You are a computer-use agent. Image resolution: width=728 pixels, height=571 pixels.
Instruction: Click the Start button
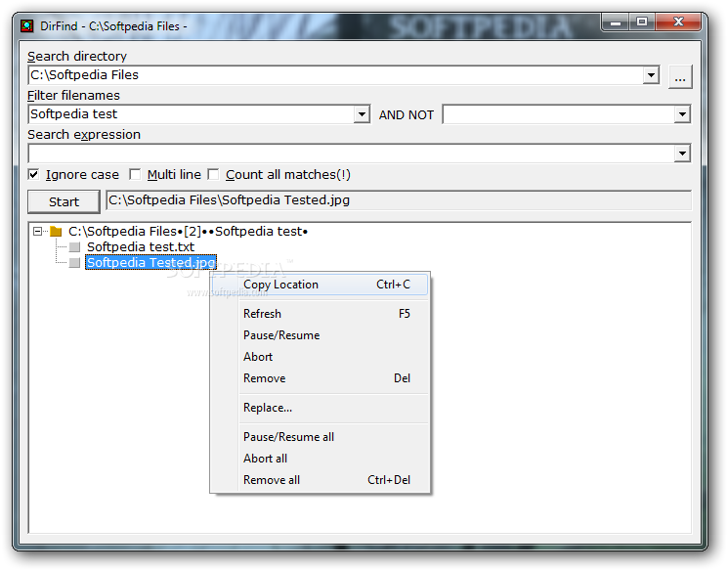point(64,201)
